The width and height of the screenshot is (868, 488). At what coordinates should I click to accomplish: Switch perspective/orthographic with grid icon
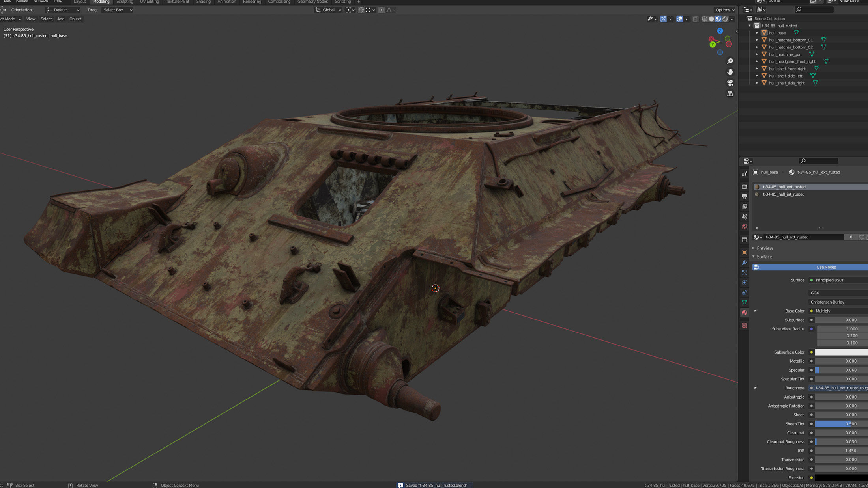730,94
